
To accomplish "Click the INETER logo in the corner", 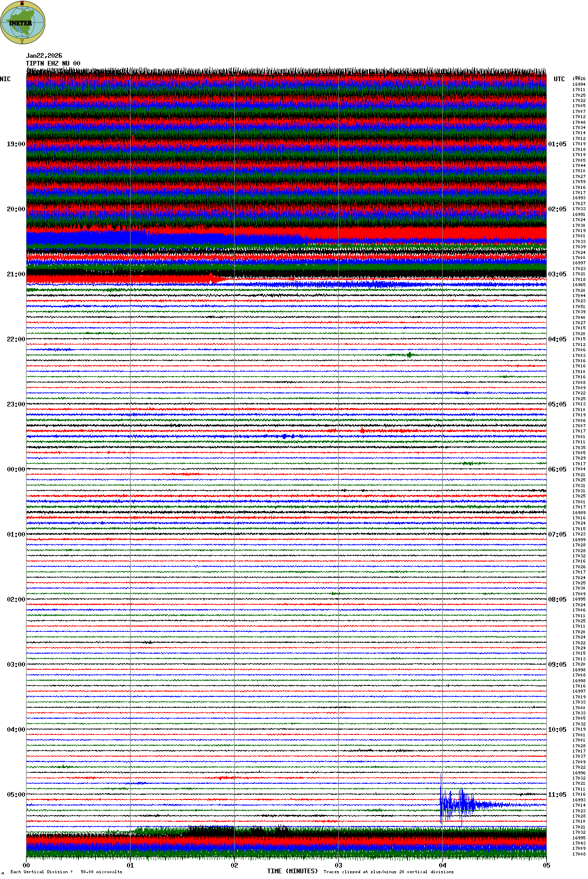I will [22, 22].
